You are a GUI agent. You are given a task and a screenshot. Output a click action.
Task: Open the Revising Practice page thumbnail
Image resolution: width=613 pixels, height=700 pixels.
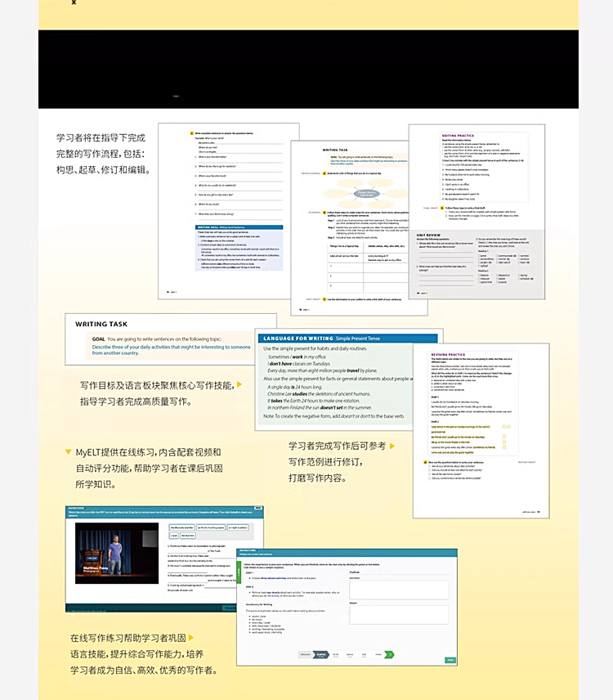coord(481,431)
